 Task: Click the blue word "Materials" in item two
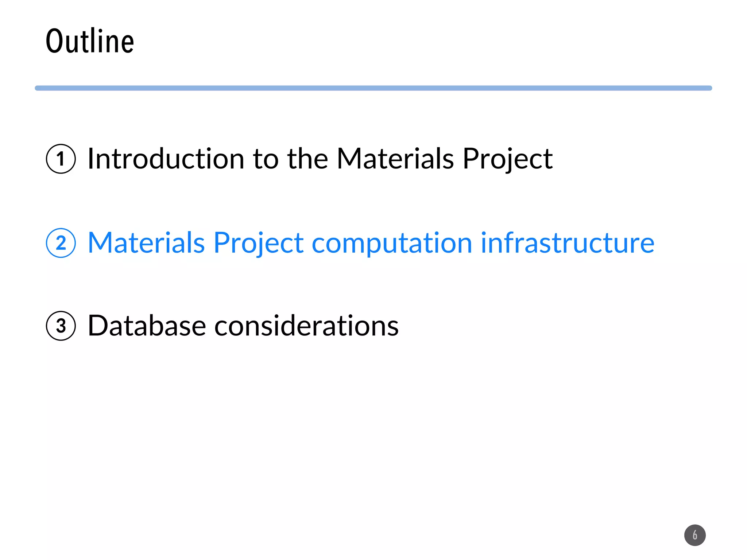coord(146,243)
